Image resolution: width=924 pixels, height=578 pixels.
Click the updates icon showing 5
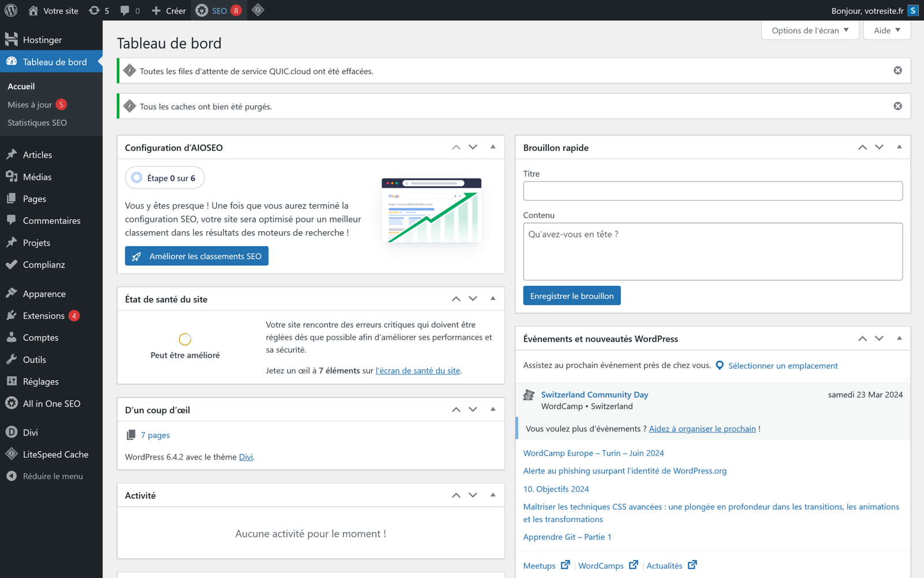[98, 10]
